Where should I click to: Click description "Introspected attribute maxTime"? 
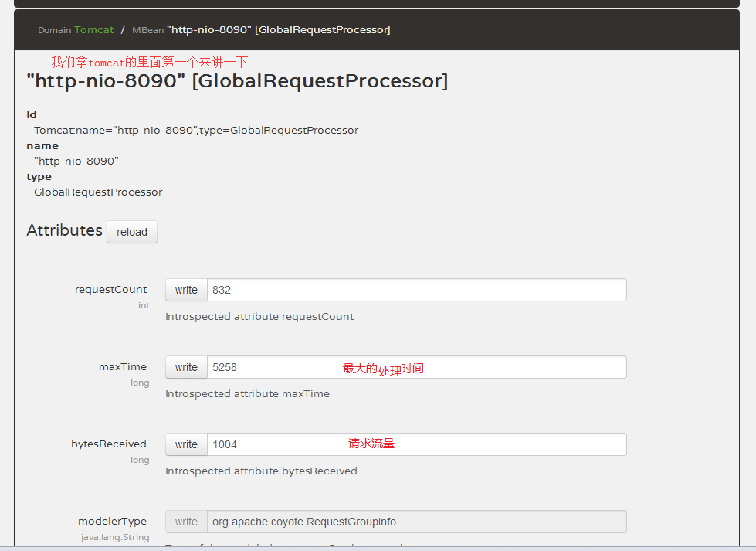click(x=247, y=393)
